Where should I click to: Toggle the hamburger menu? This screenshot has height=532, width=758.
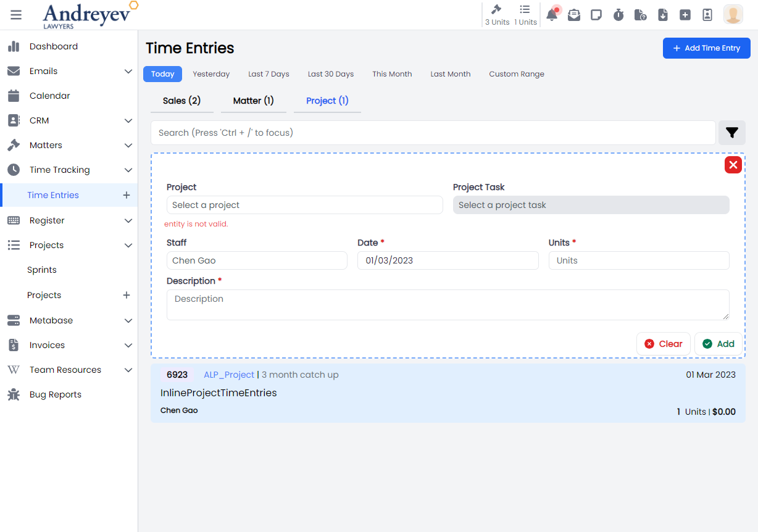(x=16, y=15)
